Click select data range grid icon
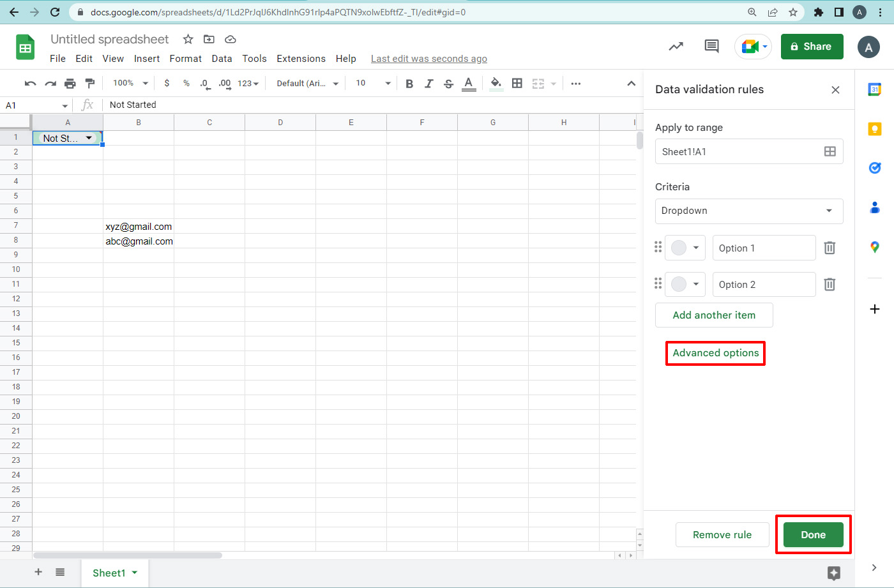 (x=830, y=151)
